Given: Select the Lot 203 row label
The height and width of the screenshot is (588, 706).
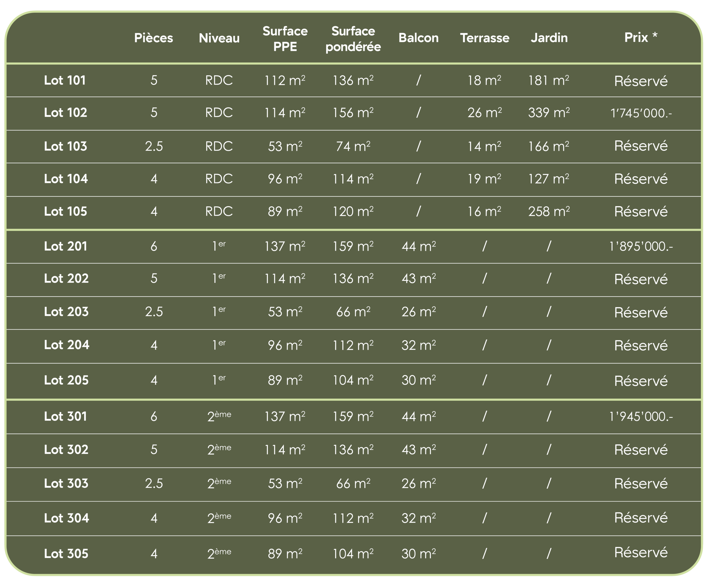Looking at the screenshot, I should coord(66,312).
